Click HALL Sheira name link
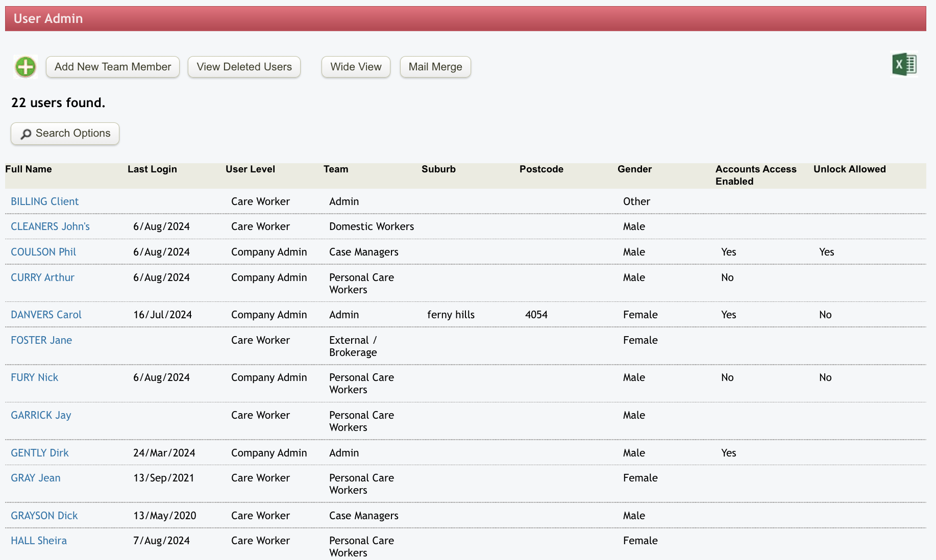 click(39, 541)
